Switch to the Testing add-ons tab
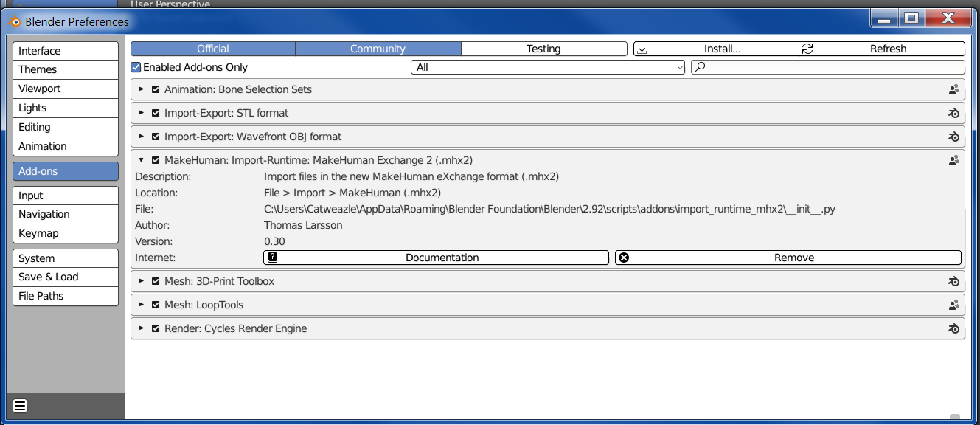The width and height of the screenshot is (980, 425). 543,49
